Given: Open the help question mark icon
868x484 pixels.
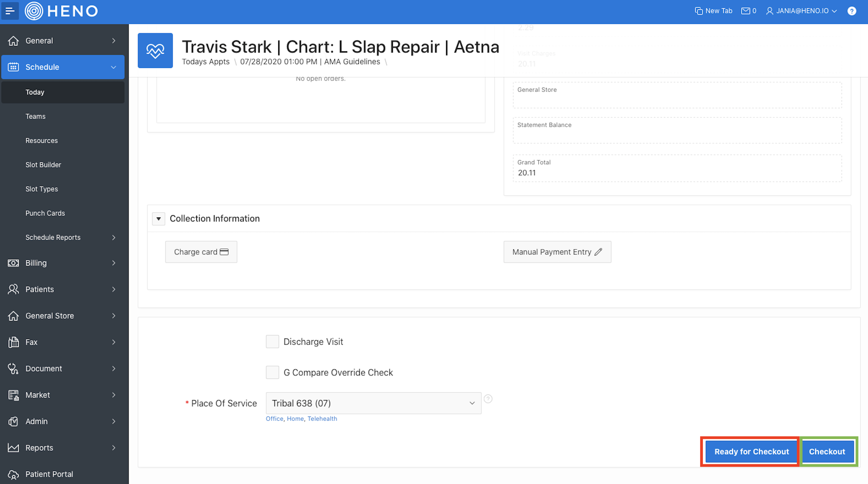Looking at the screenshot, I should [x=851, y=11].
